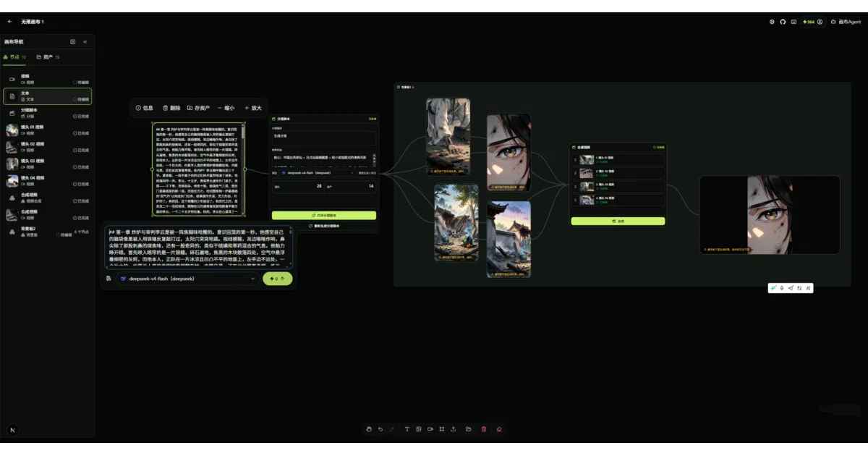This screenshot has height=456, width=868.
Task: Click the round N logo at bottom left
Action: click(x=12, y=430)
